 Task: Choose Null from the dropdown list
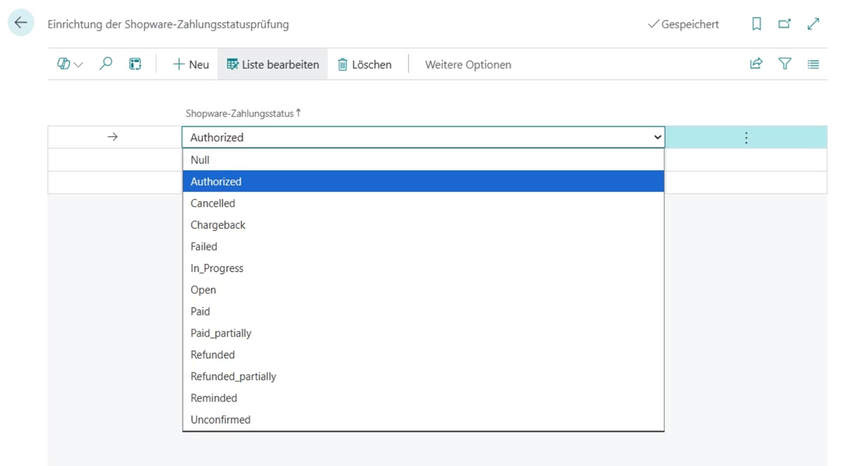(423, 160)
